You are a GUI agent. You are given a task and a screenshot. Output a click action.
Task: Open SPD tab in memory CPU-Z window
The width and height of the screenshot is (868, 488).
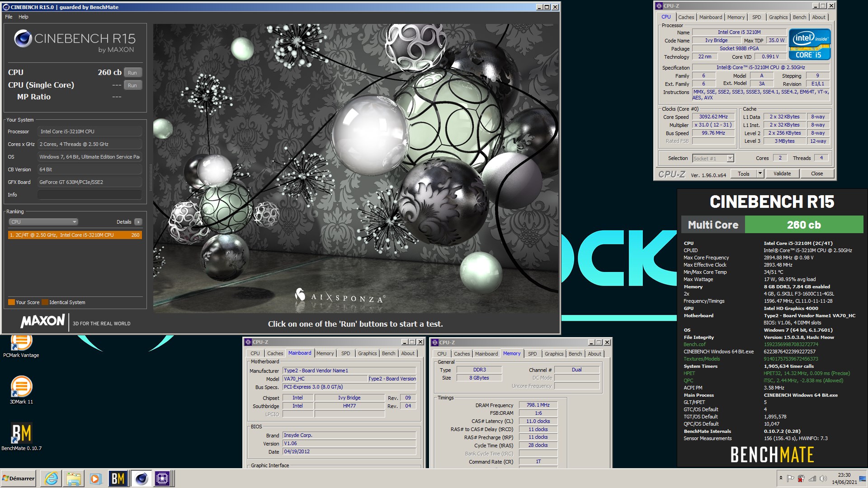(x=533, y=354)
